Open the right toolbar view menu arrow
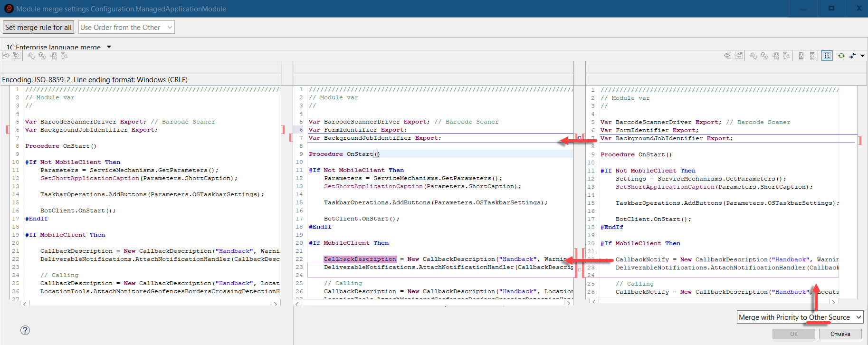 pos(862,56)
